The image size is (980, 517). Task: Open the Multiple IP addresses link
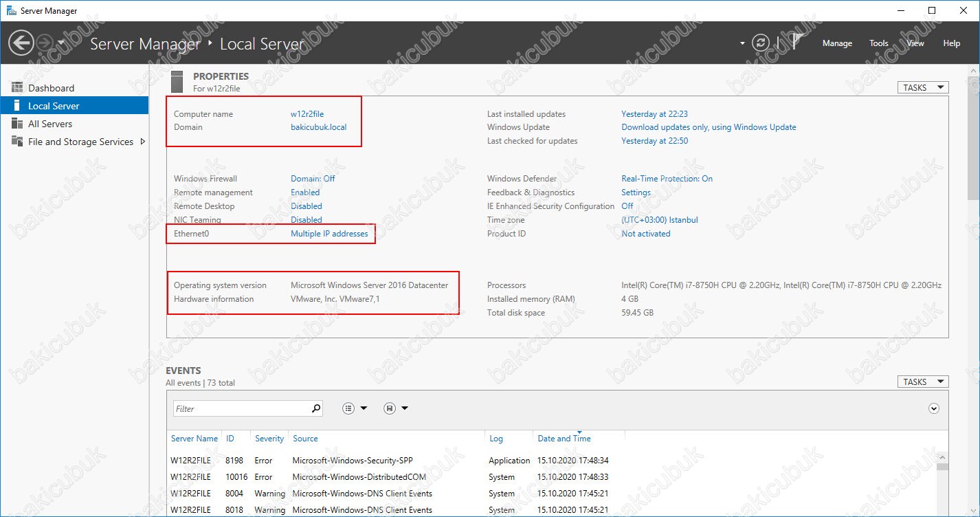tap(329, 234)
